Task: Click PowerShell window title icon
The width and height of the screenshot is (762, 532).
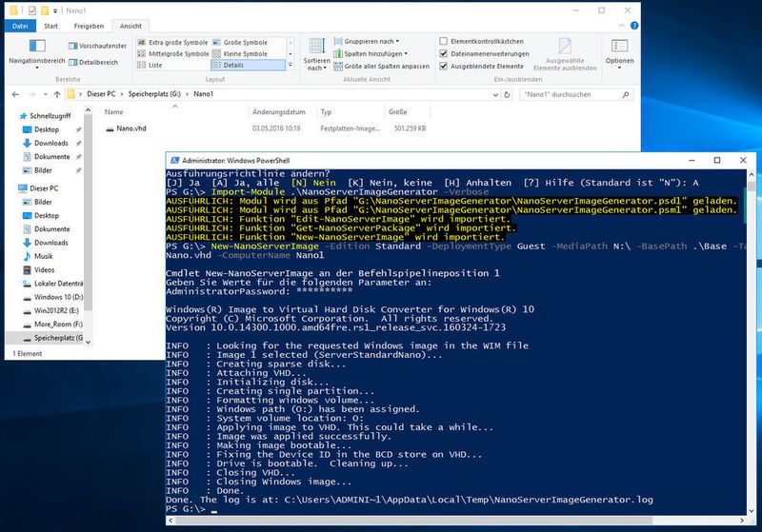Action: coord(174,160)
